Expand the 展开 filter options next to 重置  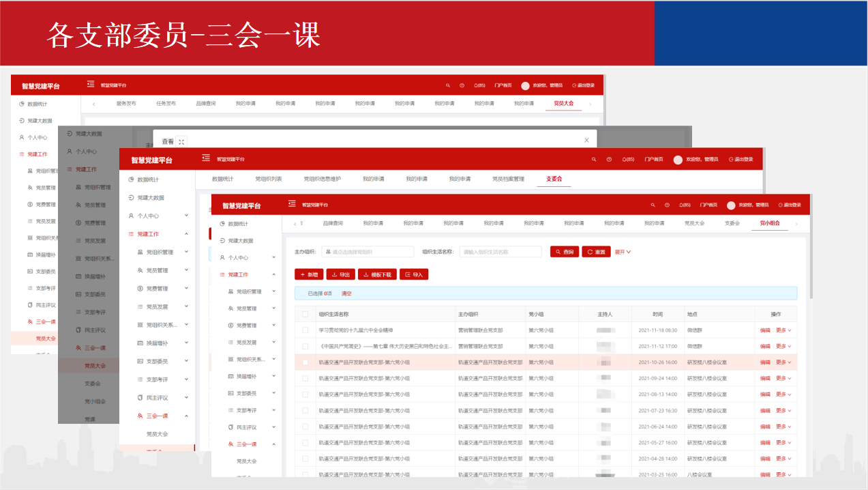pyautogui.click(x=623, y=252)
